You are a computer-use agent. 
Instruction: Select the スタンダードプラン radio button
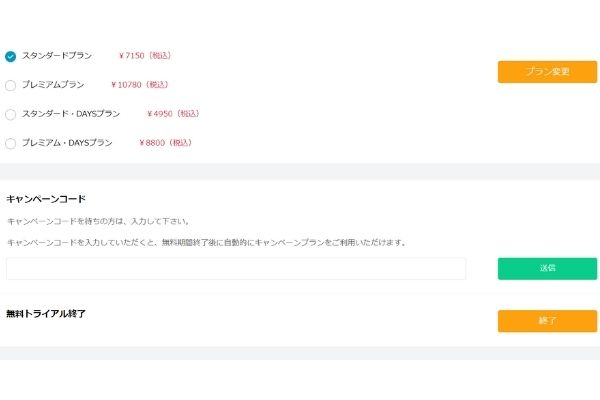(11, 57)
